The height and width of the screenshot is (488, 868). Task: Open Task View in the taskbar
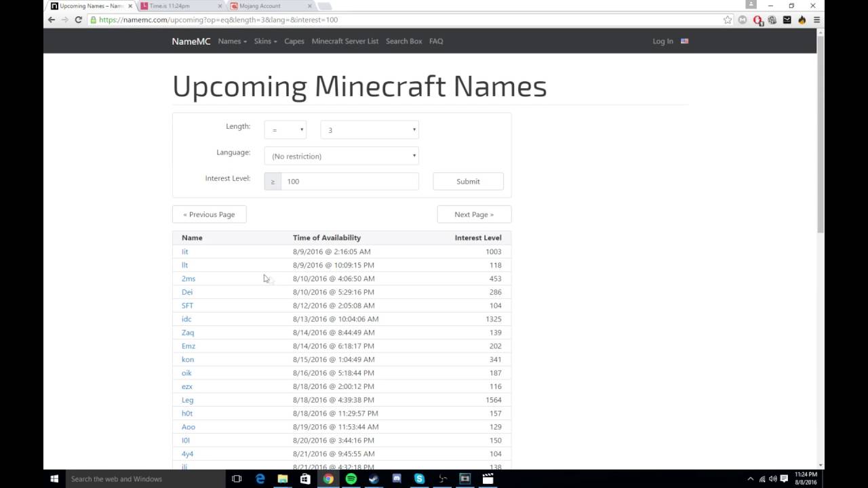[237, 479]
